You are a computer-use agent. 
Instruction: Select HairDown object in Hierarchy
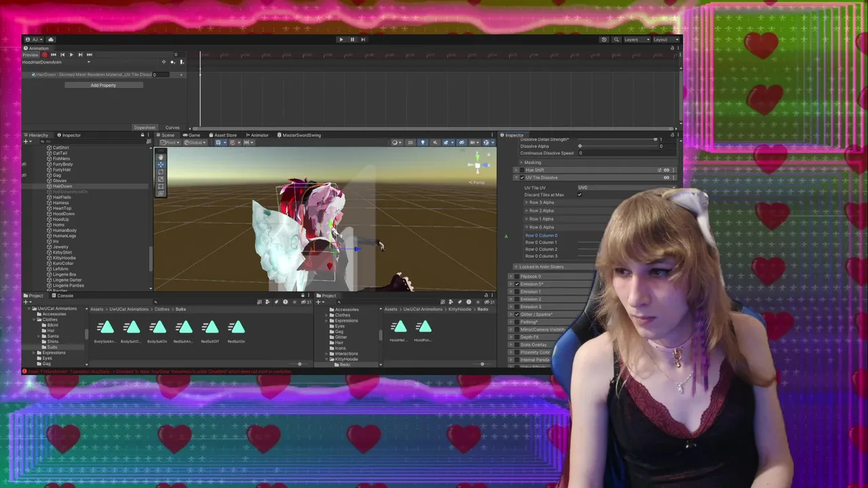(62, 186)
